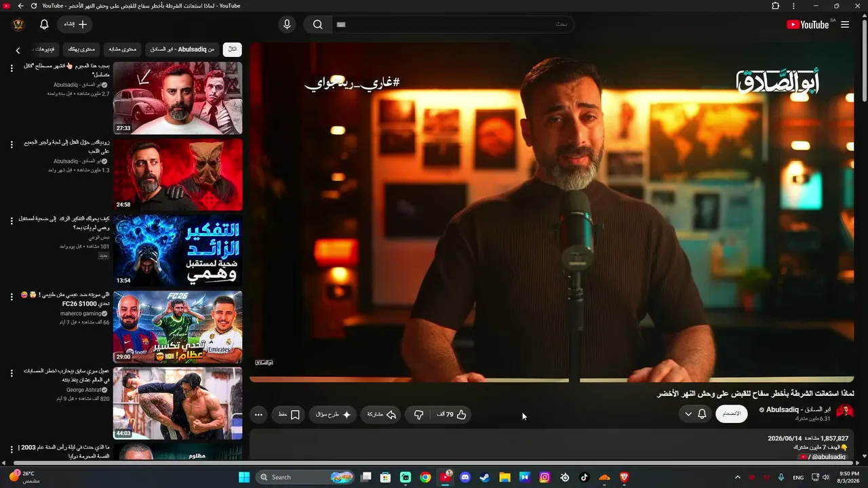Open the channel notification preferences dropdown
The height and width of the screenshot is (488, 868).
pos(695,413)
